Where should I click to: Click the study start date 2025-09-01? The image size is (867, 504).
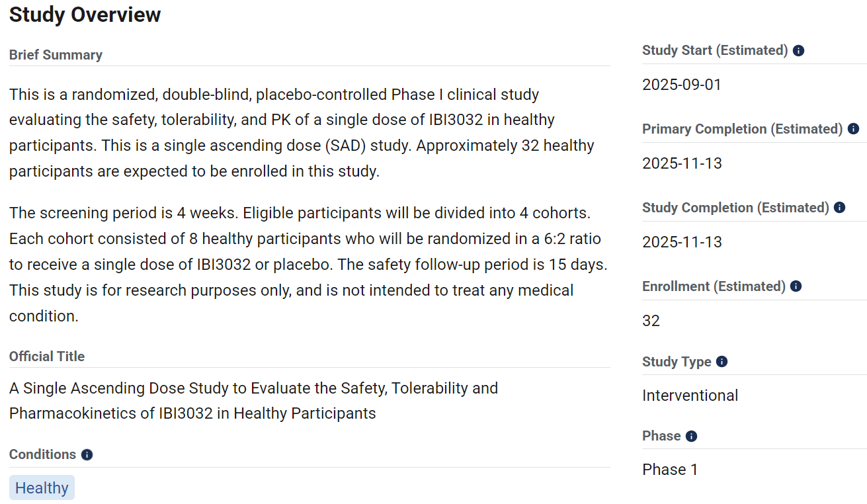[682, 85]
